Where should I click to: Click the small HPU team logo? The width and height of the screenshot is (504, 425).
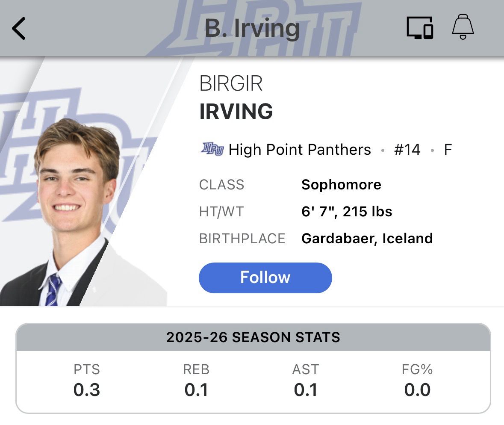pos(212,150)
